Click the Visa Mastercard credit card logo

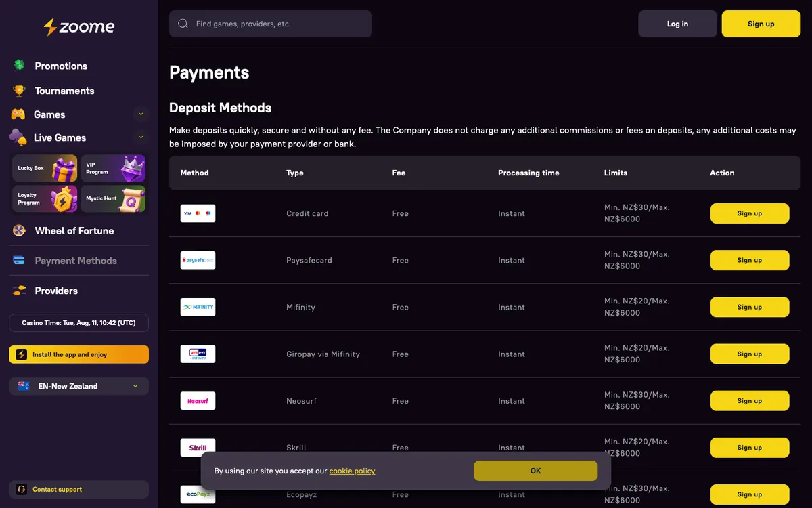(x=198, y=213)
